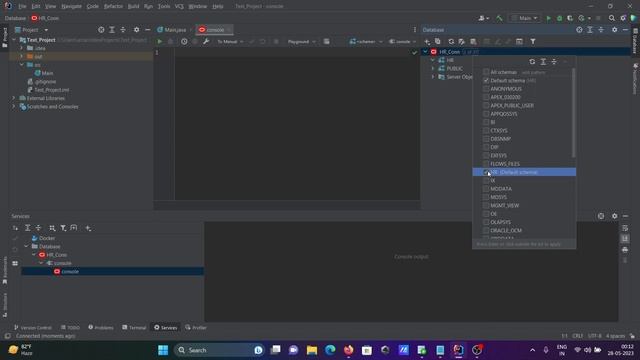Open the filter funnel in Database toolbar
640x360 pixels.
point(533,42)
